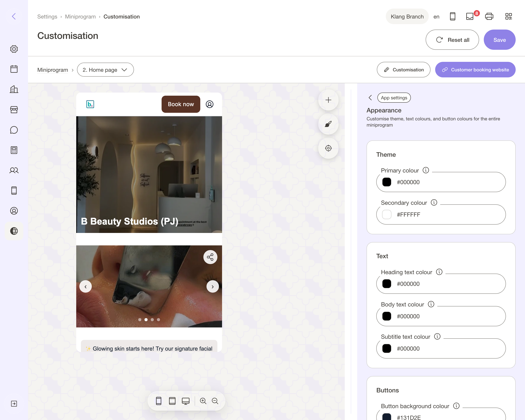The height and width of the screenshot is (420, 525).
Task: Open the settings gear in sidebar
Action: pos(14,49)
